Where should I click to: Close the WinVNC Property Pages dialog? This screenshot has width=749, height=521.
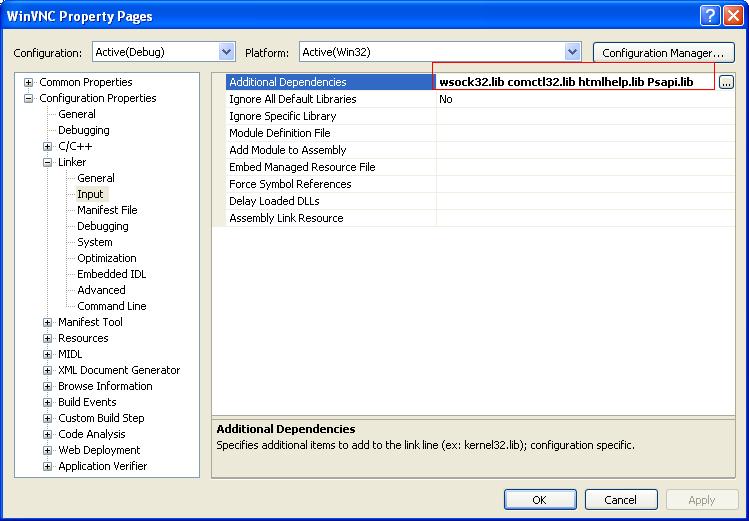point(733,16)
